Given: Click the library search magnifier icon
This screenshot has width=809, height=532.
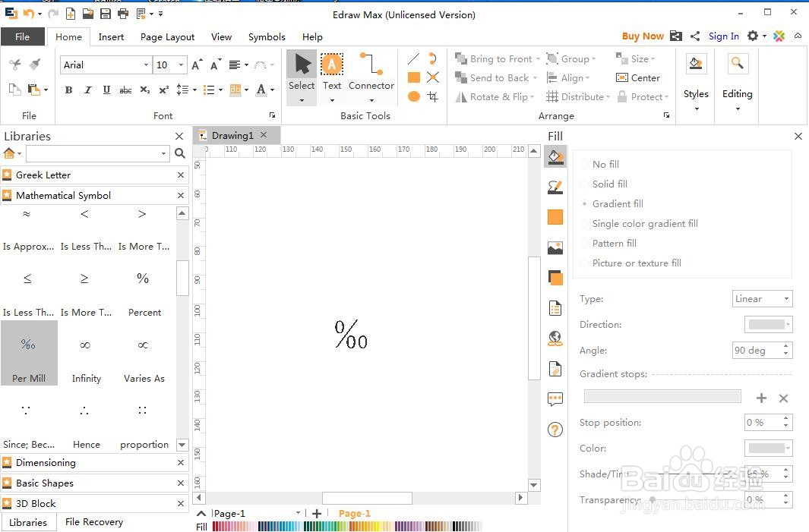Looking at the screenshot, I should pyautogui.click(x=179, y=153).
